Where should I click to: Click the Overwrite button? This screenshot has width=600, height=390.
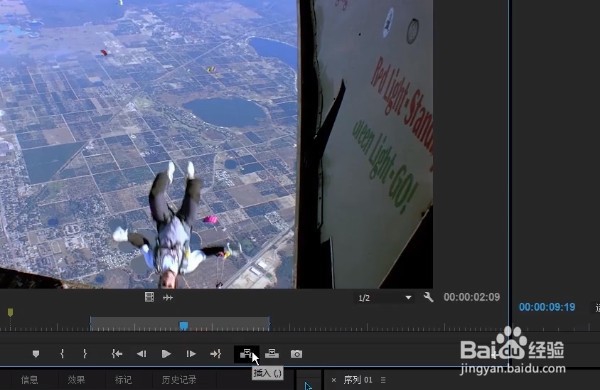(272, 354)
